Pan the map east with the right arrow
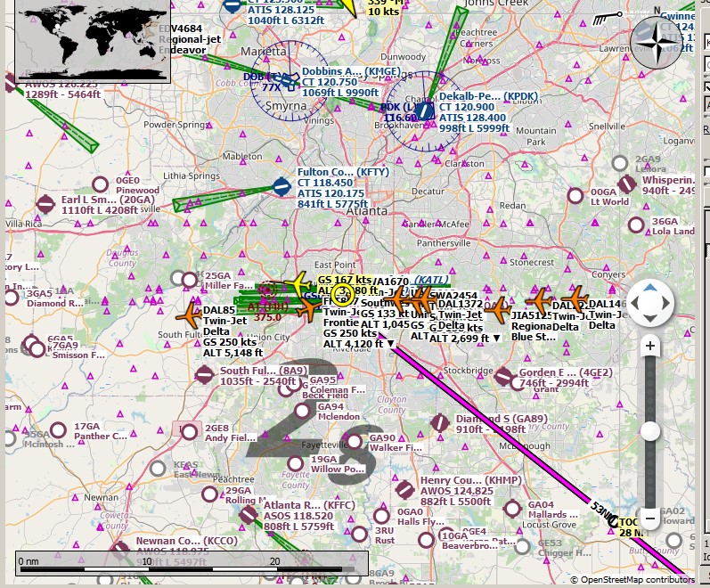 (665, 303)
